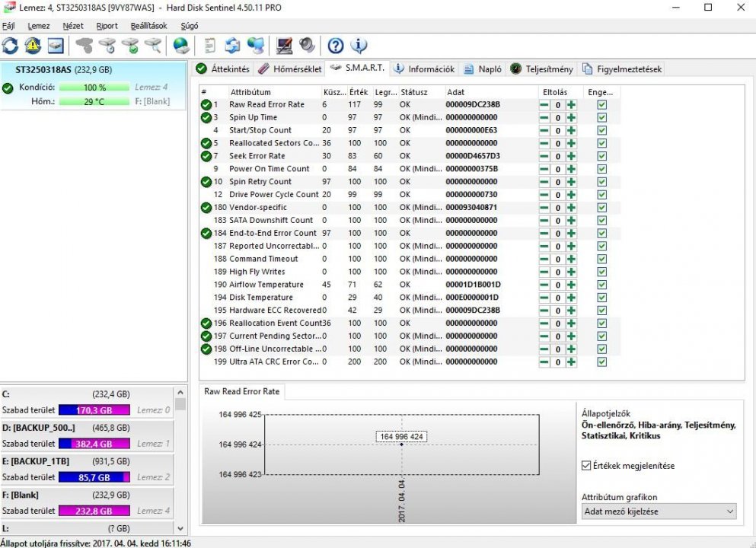Open the Súgó menu
Screen dimensions: 756x548
click(x=190, y=26)
